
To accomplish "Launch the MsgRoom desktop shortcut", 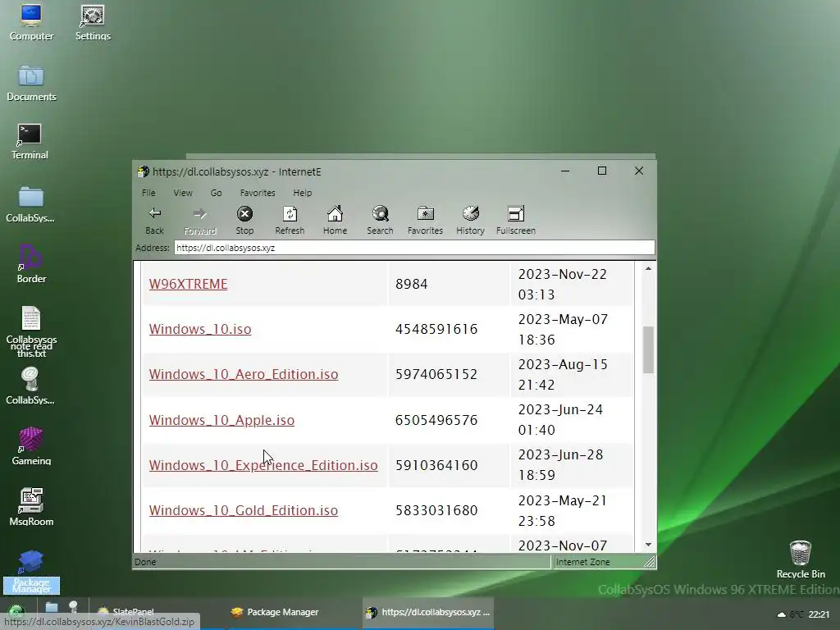I will coord(31,507).
